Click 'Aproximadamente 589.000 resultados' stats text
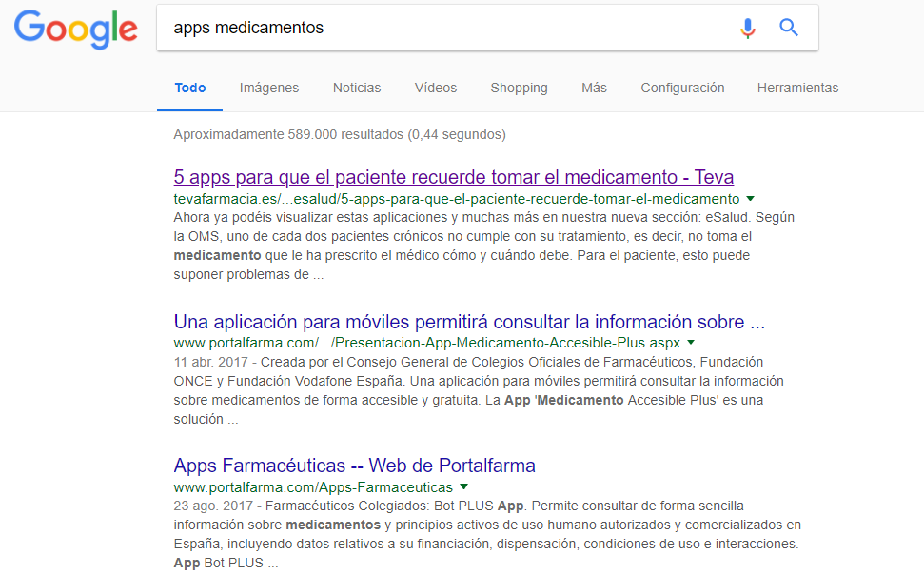Viewport: 924px width, 575px height. coord(340,134)
